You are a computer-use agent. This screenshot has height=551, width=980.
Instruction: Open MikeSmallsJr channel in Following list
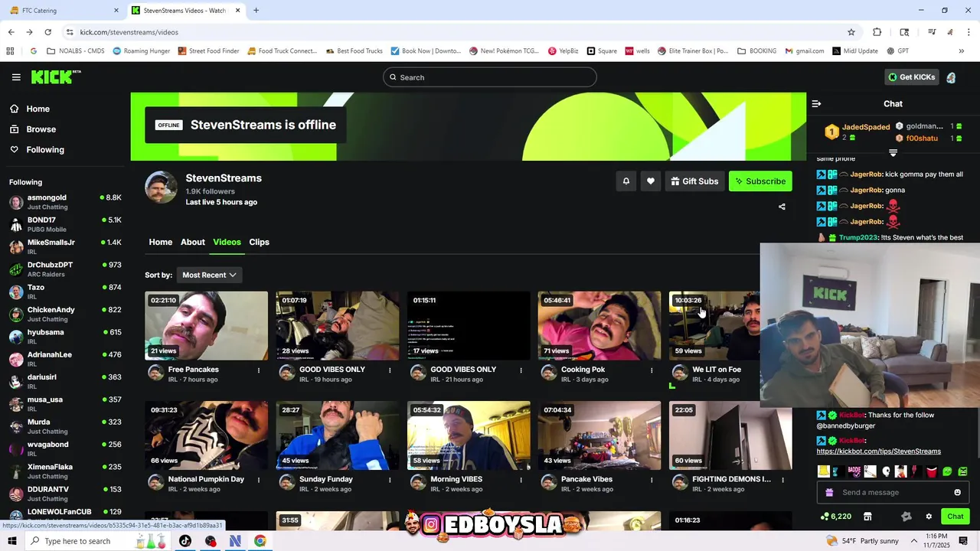[x=65, y=246]
